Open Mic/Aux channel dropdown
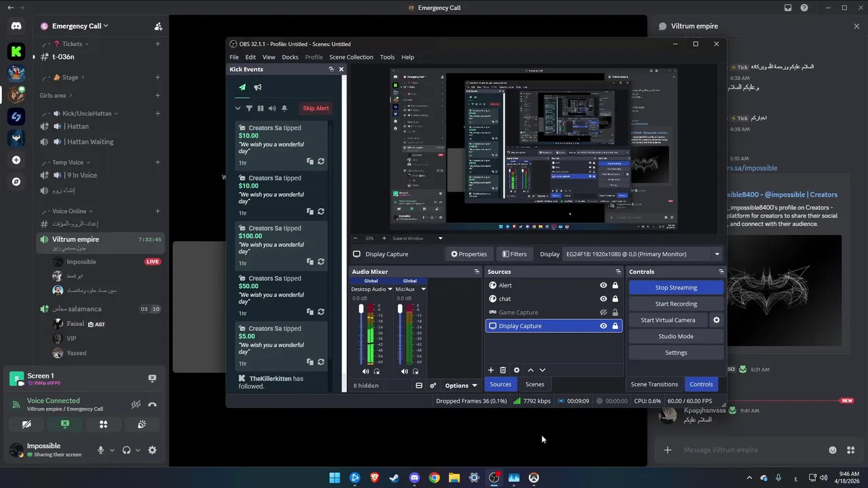 coord(423,289)
